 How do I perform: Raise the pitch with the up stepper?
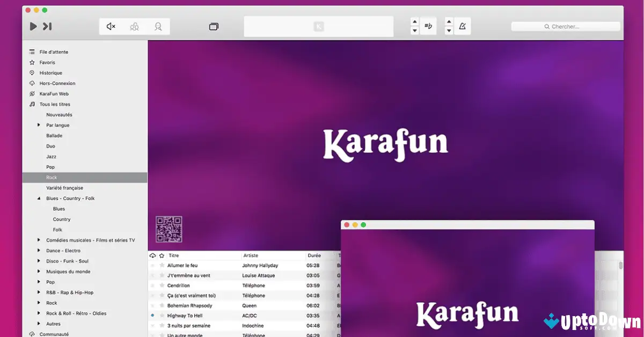pos(414,22)
